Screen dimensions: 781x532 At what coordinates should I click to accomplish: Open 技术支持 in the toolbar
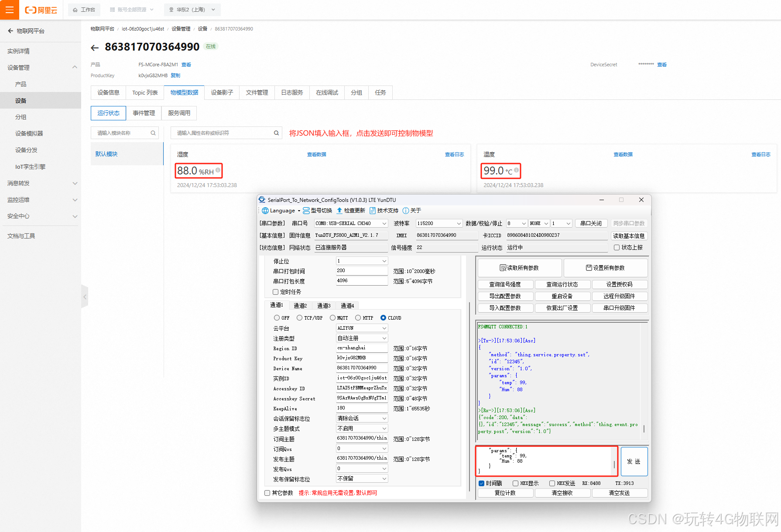pyautogui.click(x=384, y=211)
